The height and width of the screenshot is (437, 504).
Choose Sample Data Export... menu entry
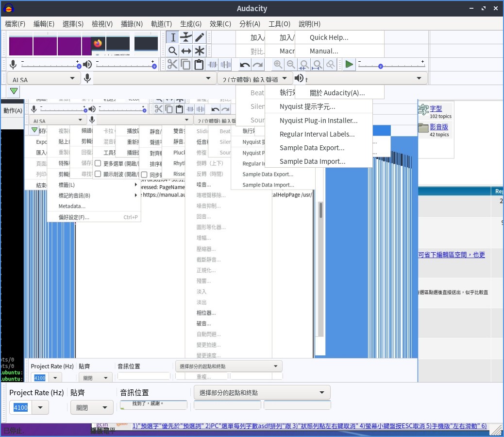312,148
